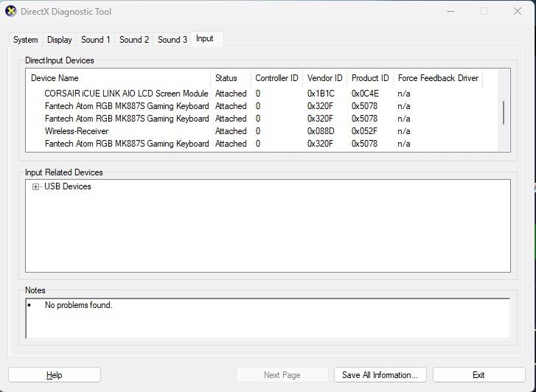Go to the Sound 2 tab
The height and width of the screenshot is (392, 536).
(x=134, y=40)
